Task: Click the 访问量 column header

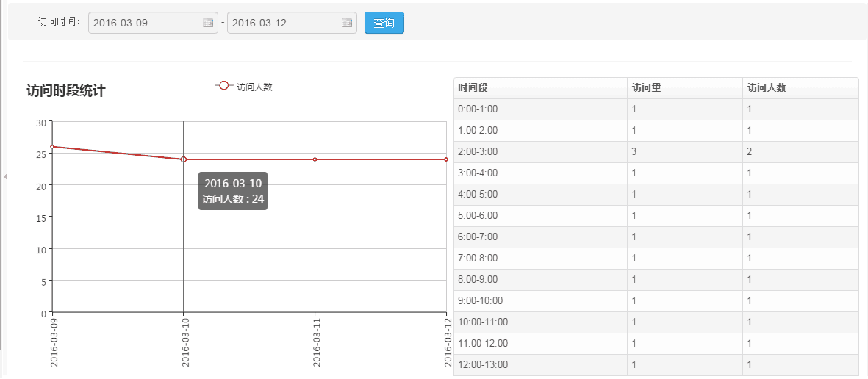Action: click(x=685, y=88)
